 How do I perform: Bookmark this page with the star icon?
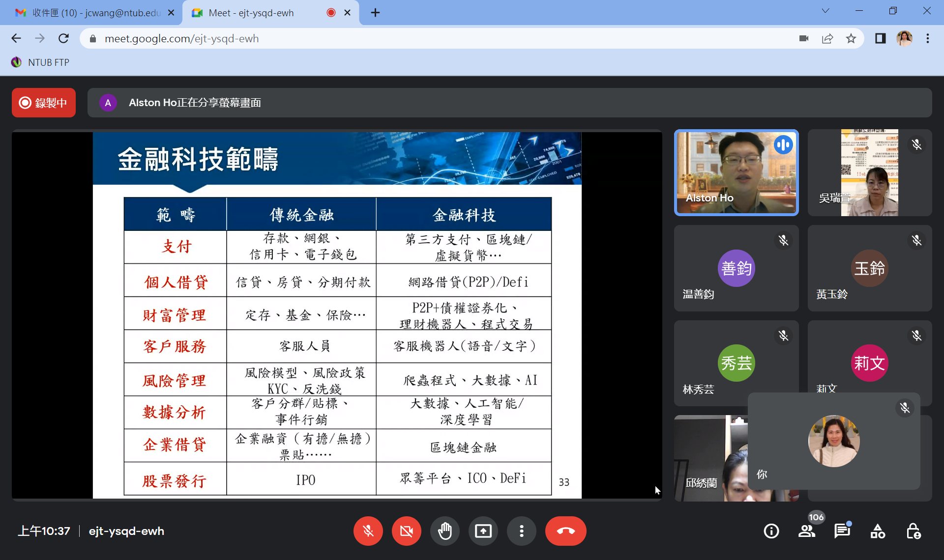point(851,38)
